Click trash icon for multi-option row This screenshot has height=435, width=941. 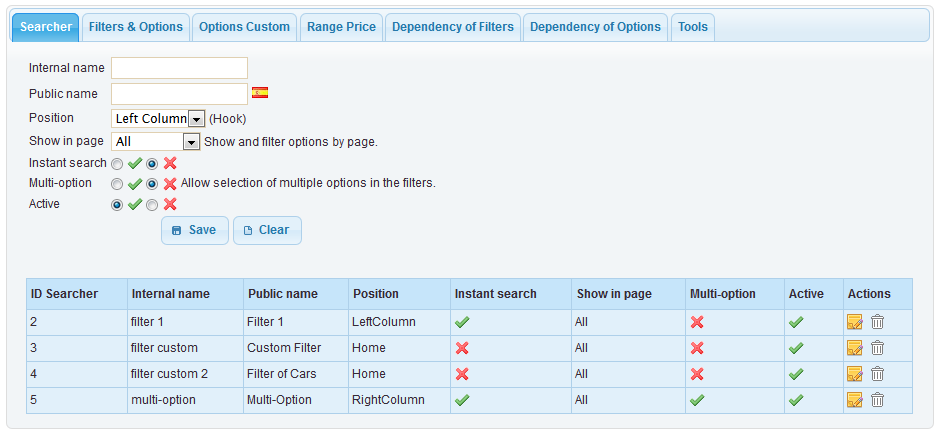click(x=877, y=400)
